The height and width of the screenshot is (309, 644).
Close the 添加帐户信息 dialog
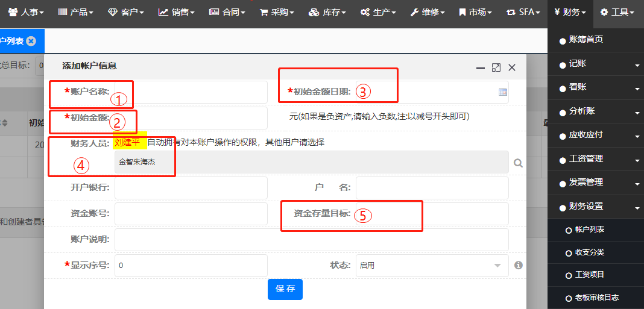tap(512, 67)
